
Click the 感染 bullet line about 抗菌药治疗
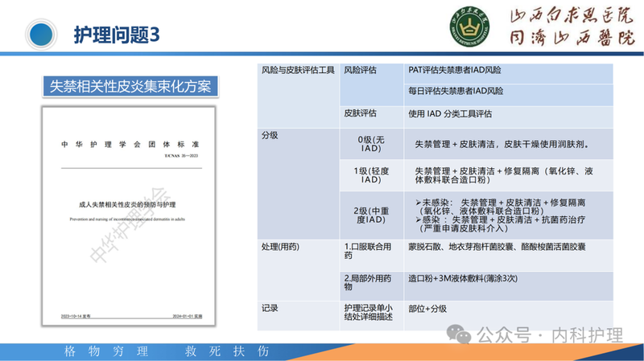(x=500, y=224)
